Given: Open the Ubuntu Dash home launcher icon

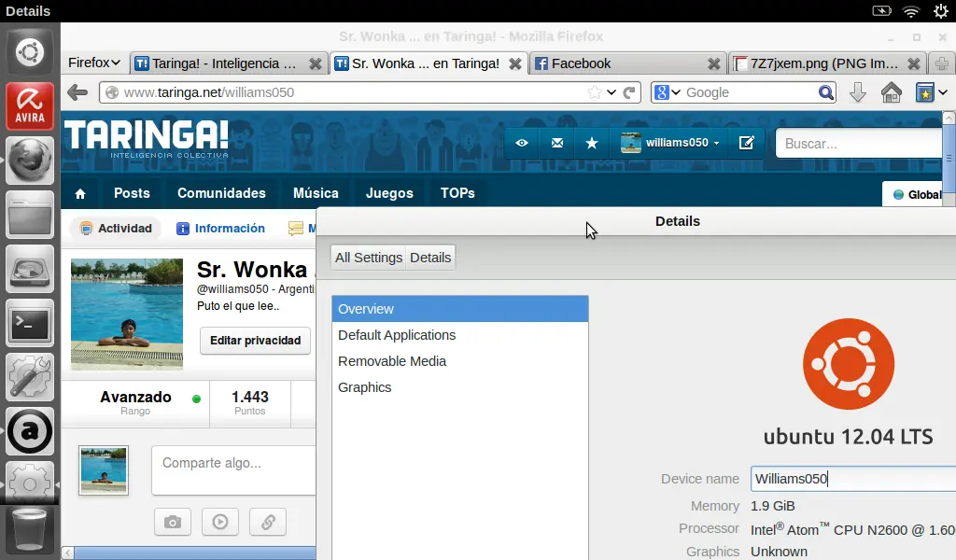Looking at the screenshot, I should 29,53.
